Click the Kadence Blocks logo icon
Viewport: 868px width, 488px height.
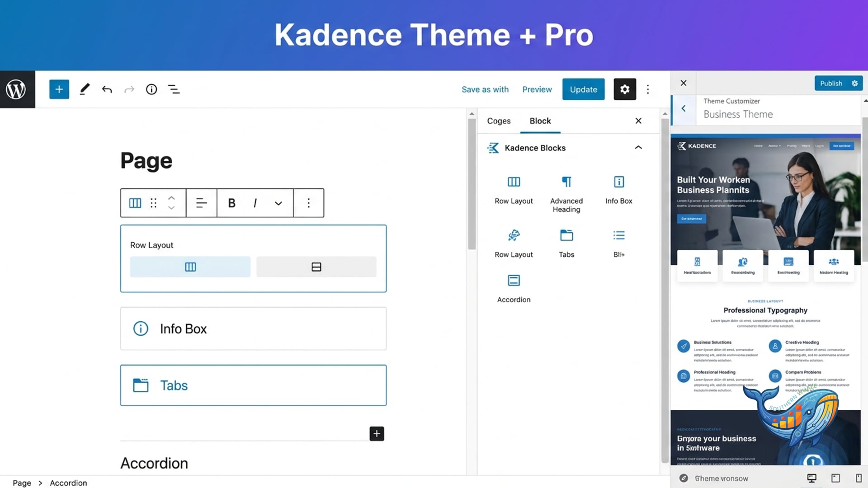pyautogui.click(x=493, y=148)
